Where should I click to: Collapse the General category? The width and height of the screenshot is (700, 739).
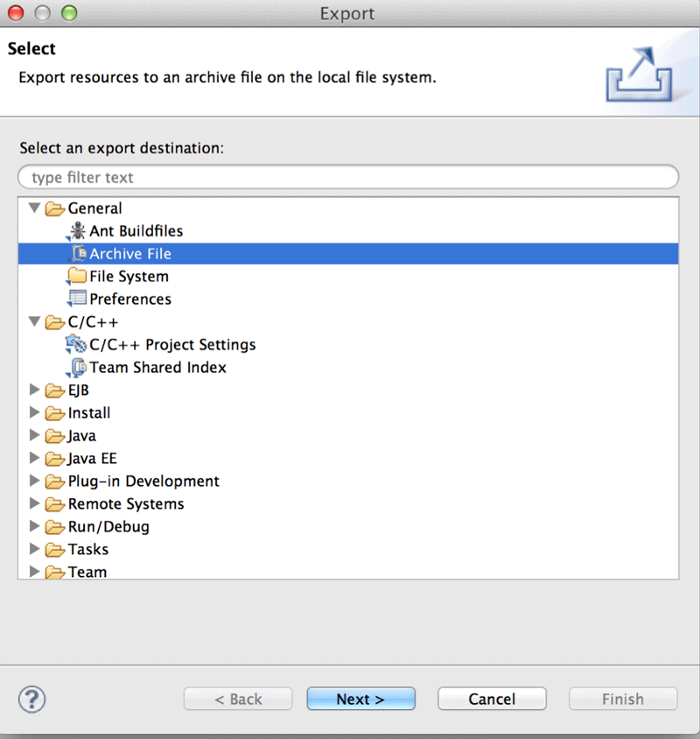click(x=35, y=208)
